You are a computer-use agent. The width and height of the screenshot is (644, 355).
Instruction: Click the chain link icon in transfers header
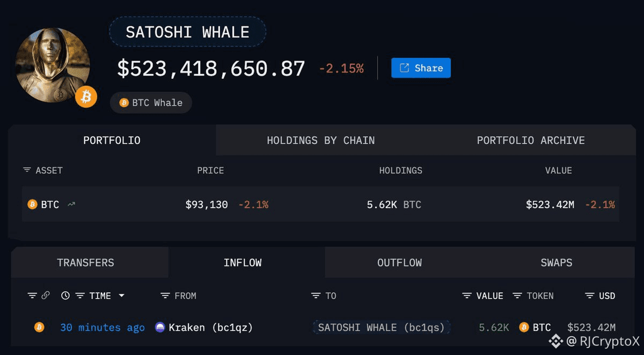click(x=46, y=295)
